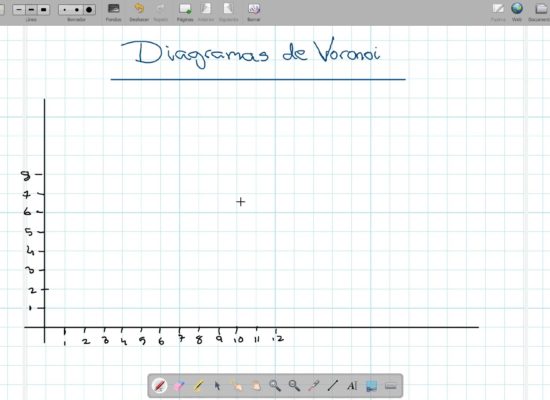This screenshot has width=550, height=400.
Task: Open the Fondos backgrounds menu
Action: click(114, 12)
